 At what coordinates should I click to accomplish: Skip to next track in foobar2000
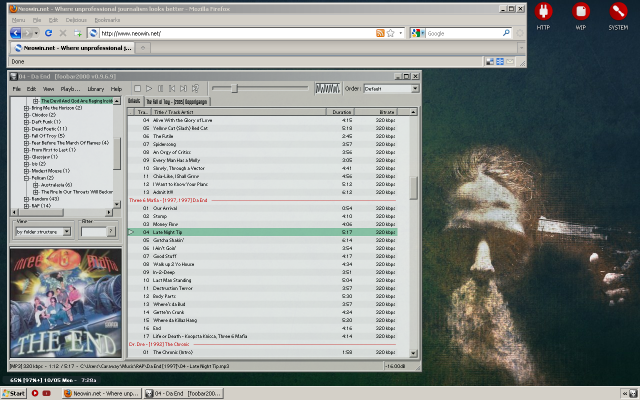tap(183, 88)
